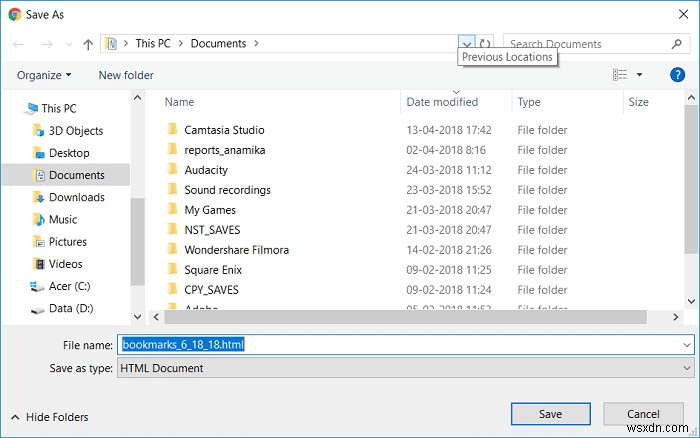Change the view layout icon
The image size is (700, 438).
click(620, 75)
